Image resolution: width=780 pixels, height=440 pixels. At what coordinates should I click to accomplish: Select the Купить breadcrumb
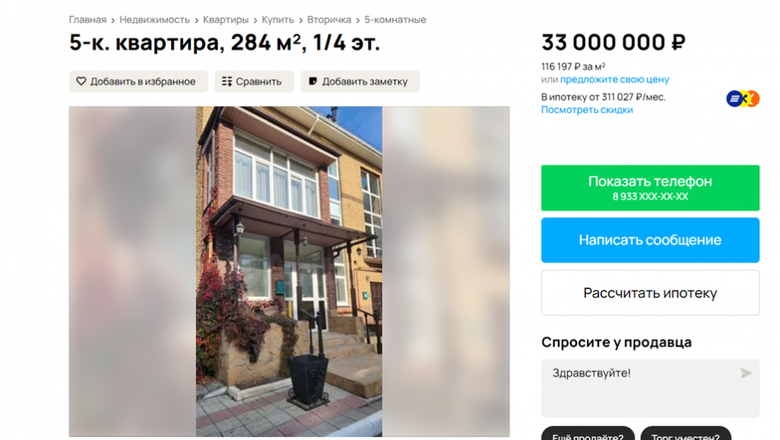(278, 20)
